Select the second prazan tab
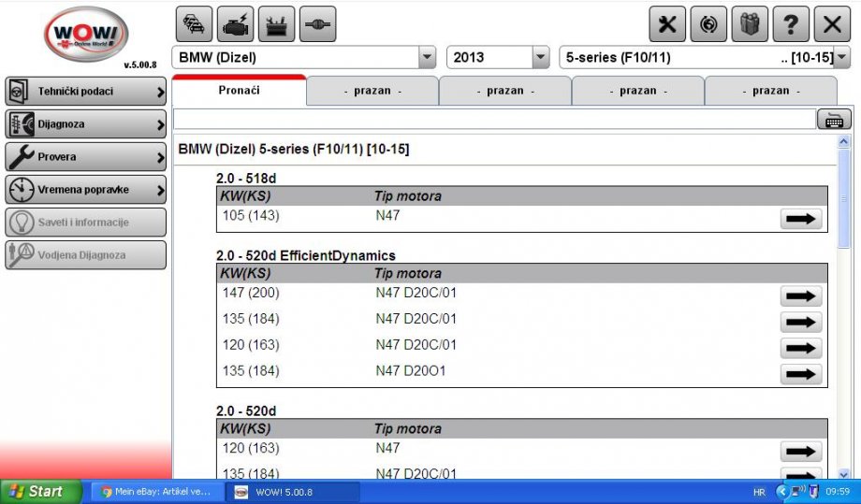The width and height of the screenshot is (861, 504). pos(505,91)
